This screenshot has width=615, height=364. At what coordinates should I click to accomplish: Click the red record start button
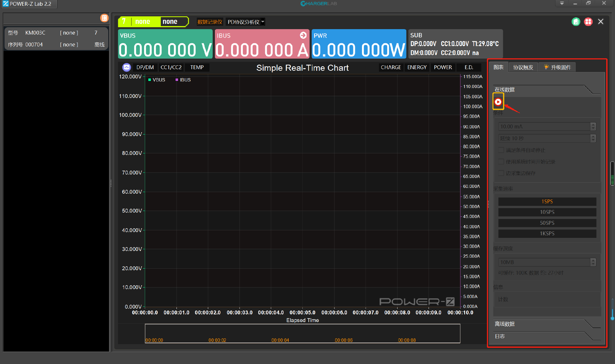pyautogui.click(x=498, y=102)
